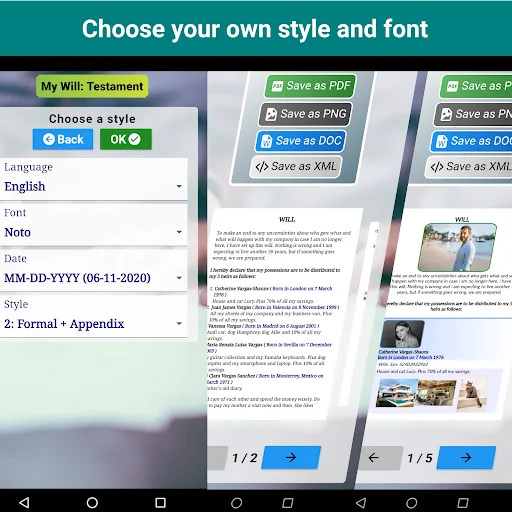Viewport: 512px width, 512px height.
Task: Go back with the blue Back button
Action: [63, 139]
